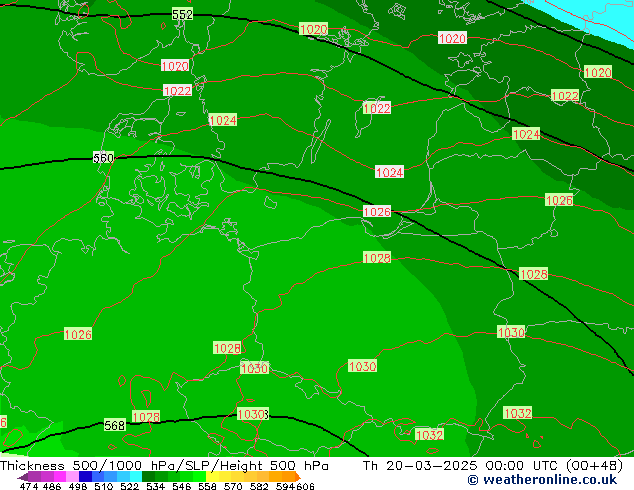This screenshot has width=634, height=490.
Task: Click the rightmost 1030 isobar label
Action: point(511,332)
